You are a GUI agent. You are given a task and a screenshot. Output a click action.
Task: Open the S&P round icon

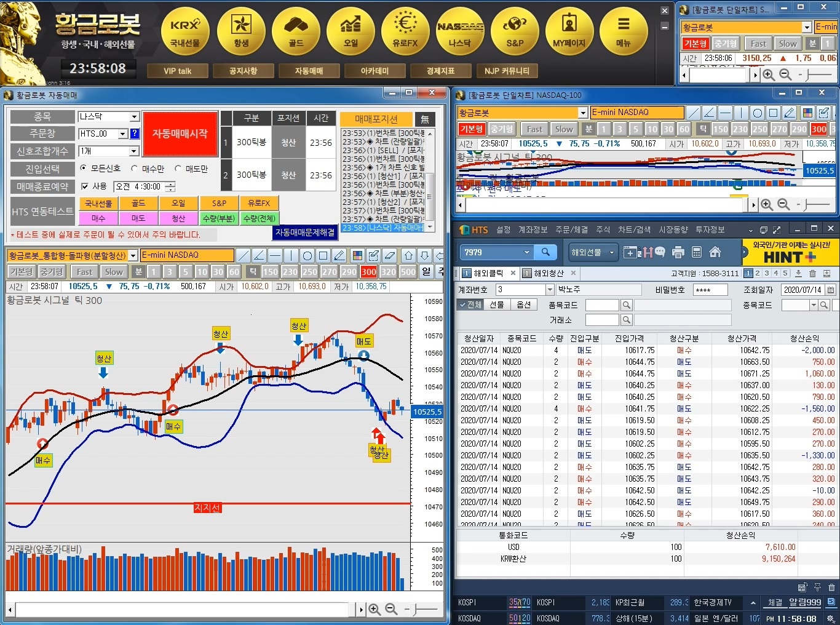click(x=515, y=31)
